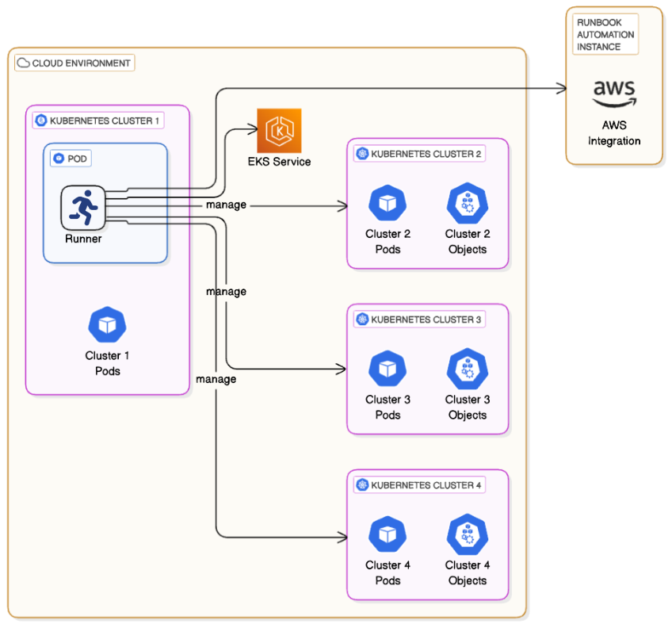Click the Runner icon inside the pod
Screen dimensions: 672x624
point(83,208)
